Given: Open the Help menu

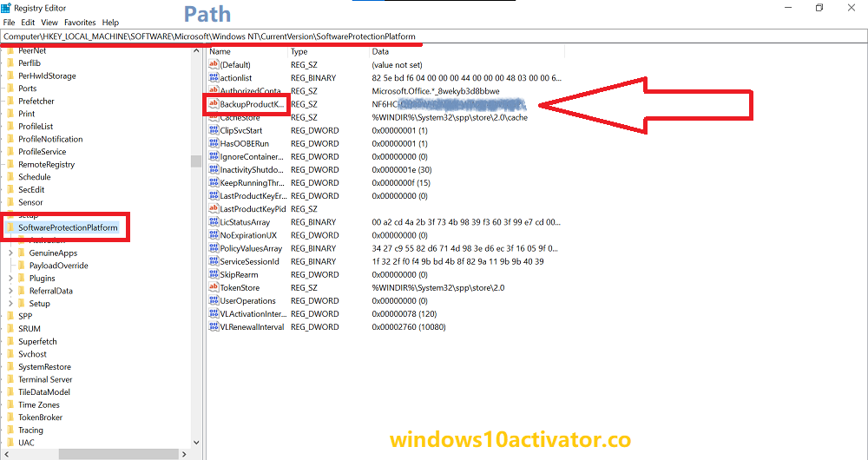Looking at the screenshot, I should [x=111, y=23].
